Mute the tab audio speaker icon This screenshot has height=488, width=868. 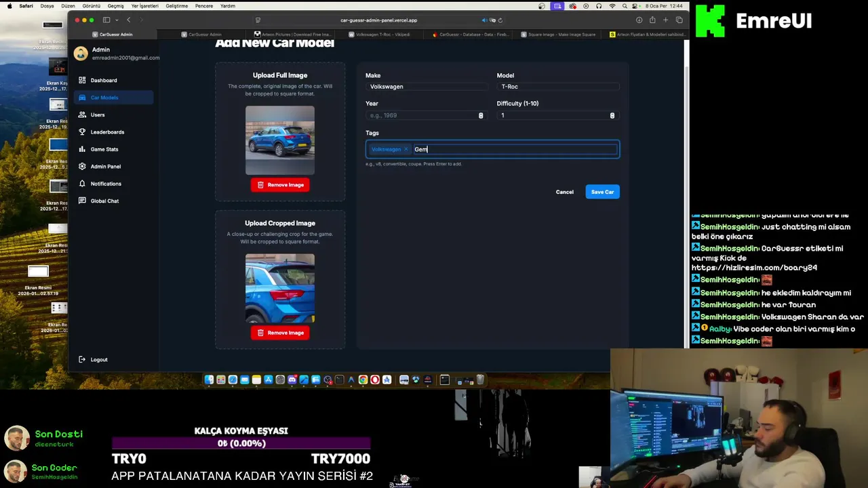[484, 20]
